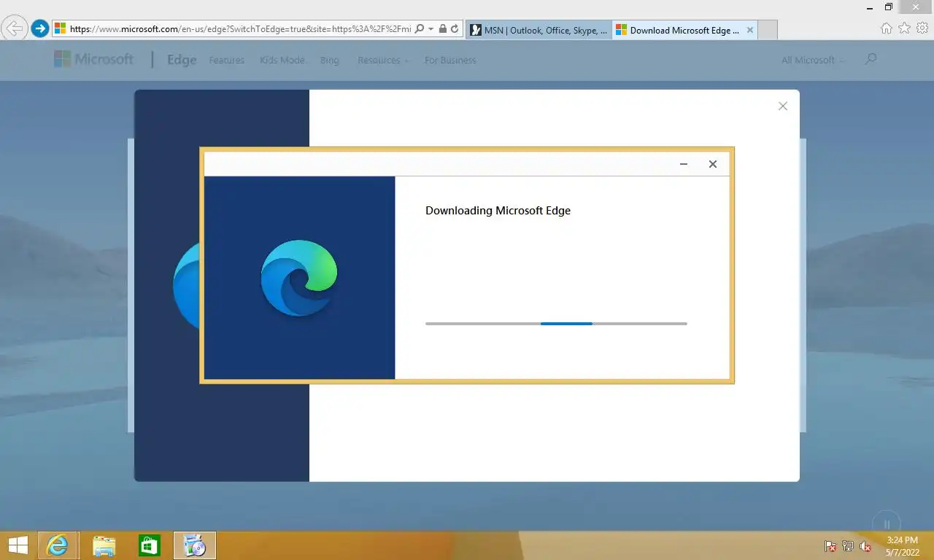Open the Windows Store taskbar icon
This screenshot has width=934, height=560.
[x=150, y=545]
